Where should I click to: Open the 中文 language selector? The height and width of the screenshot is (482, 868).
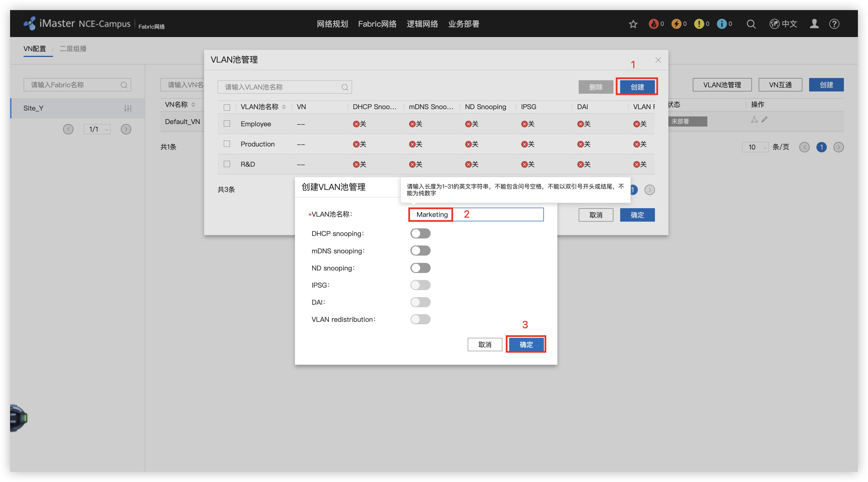coord(783,24)
